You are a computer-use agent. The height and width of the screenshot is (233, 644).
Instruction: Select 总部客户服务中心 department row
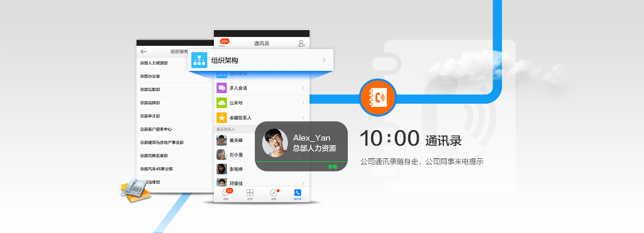[x=175, y=129]
